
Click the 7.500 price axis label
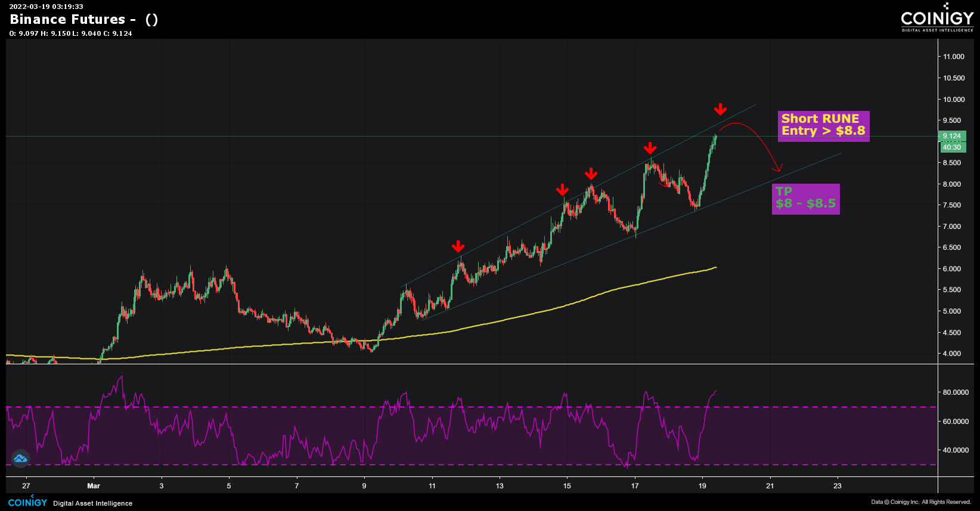pos(952,205)
